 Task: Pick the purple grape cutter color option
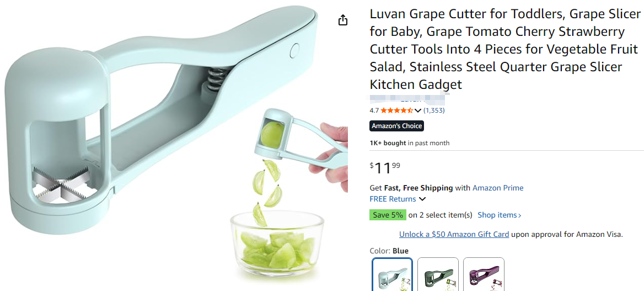pos(484,274)
